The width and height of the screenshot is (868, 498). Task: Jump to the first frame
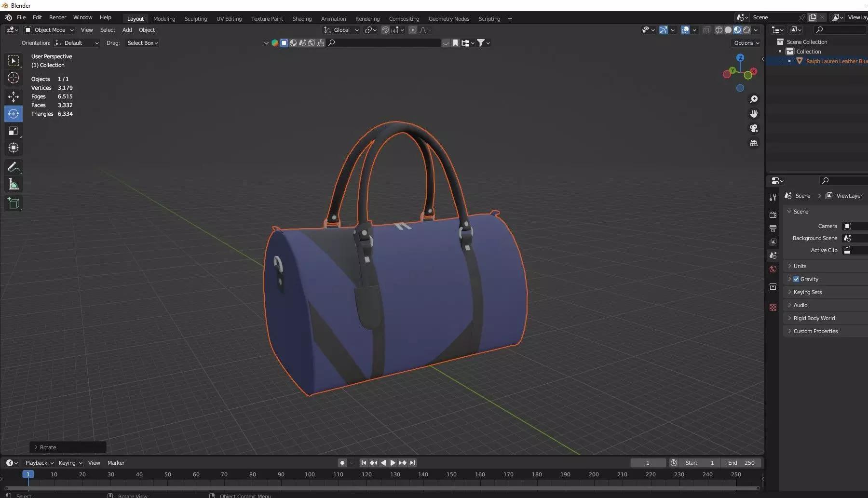point(364,463)
